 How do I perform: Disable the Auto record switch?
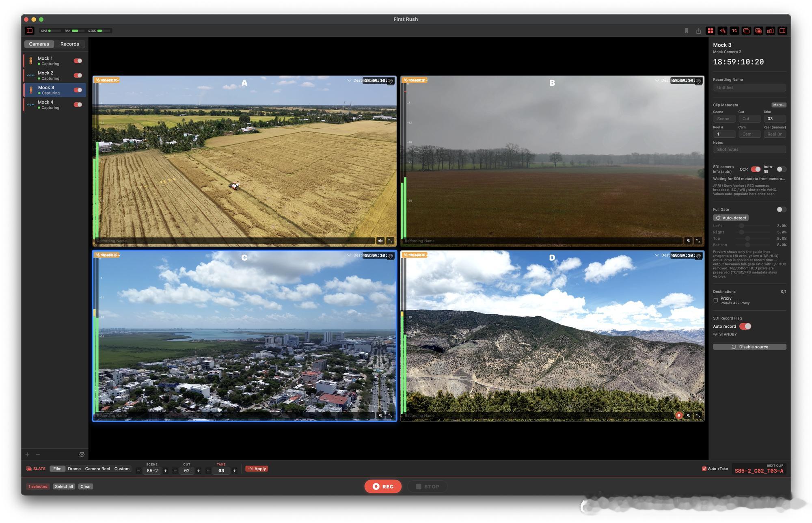tap(745, 326)
